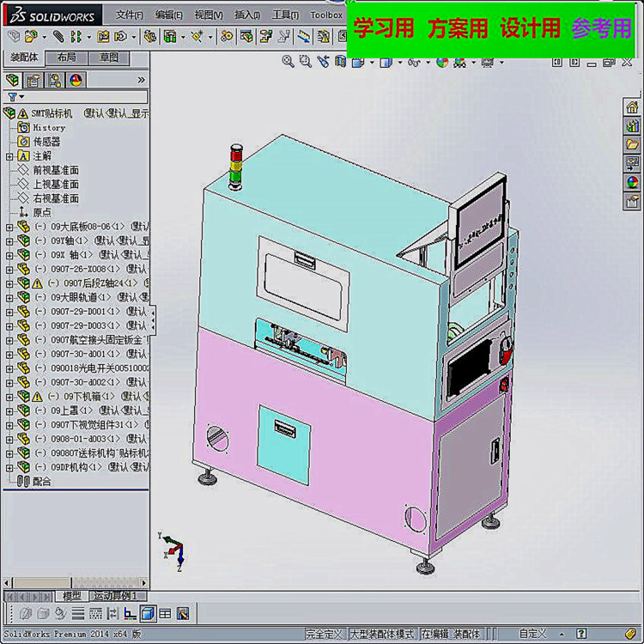
Task: Click the Zoom to Area icon
Action: (305, 62)
